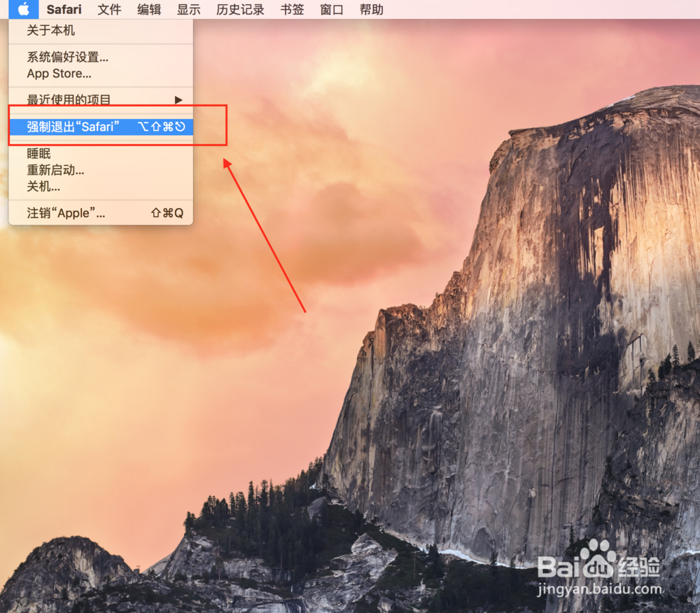This screenshot has height=613, width=700.
Task: Open the 历史记录 menu
Action: pyautogui.click(x=240, y=9)
